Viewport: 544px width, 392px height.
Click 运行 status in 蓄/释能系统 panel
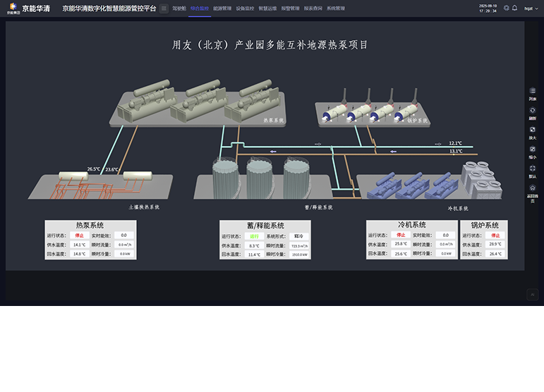pyautogui.click(x=254, y=236)
